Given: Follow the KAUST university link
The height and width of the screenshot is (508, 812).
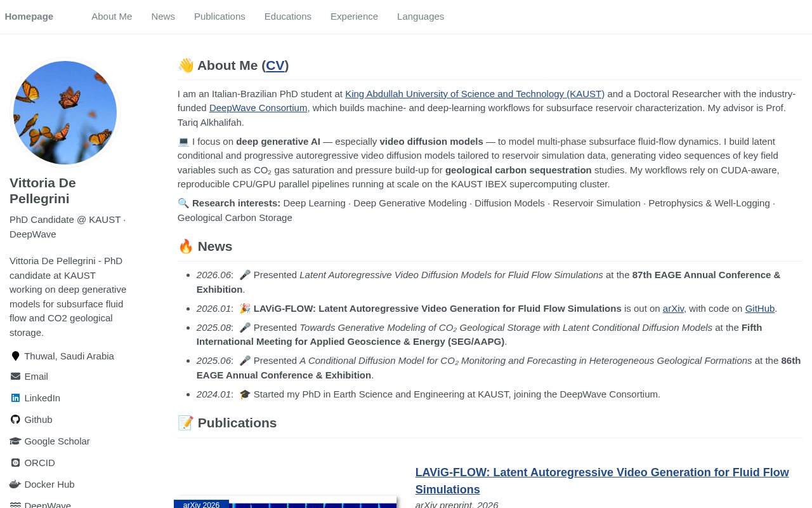Looking at the screenshot, I should point(475,94).
